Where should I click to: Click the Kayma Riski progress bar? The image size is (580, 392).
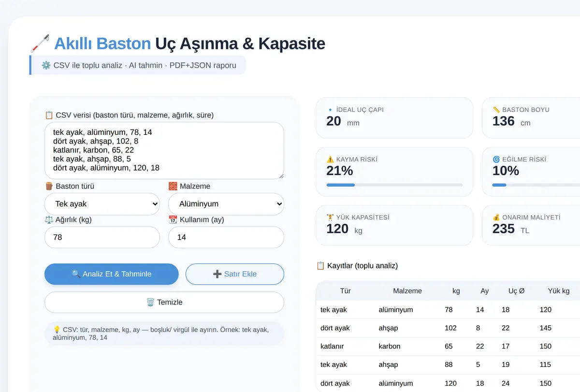coord(394,185)
